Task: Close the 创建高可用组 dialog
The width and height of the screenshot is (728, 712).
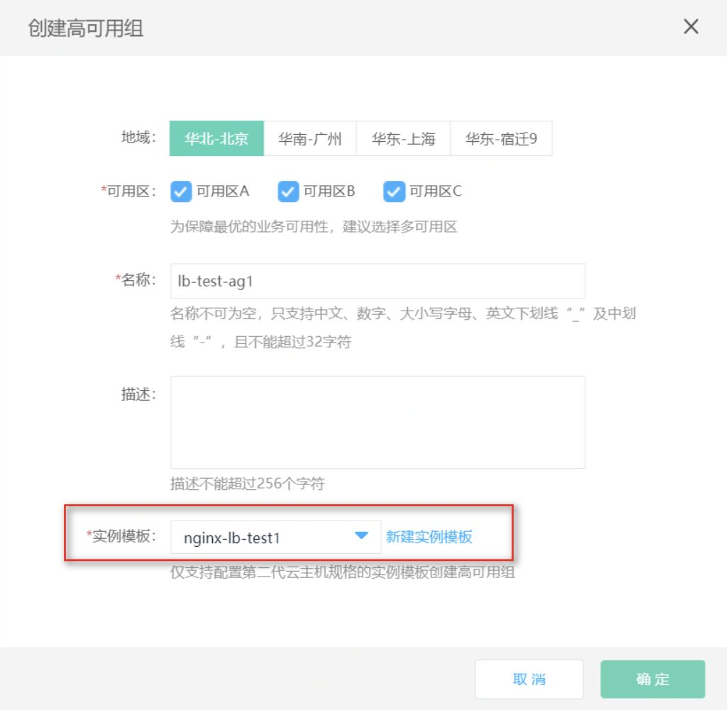Action: click(x=691, y=27)
